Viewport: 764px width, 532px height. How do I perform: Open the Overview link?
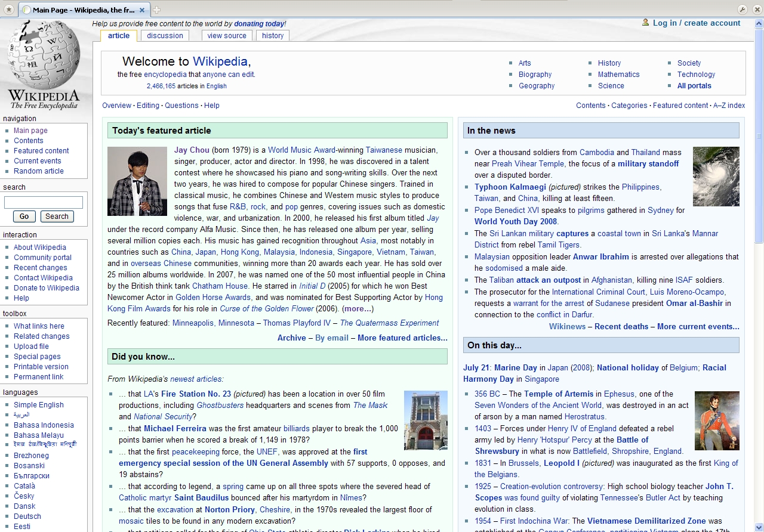116,106
